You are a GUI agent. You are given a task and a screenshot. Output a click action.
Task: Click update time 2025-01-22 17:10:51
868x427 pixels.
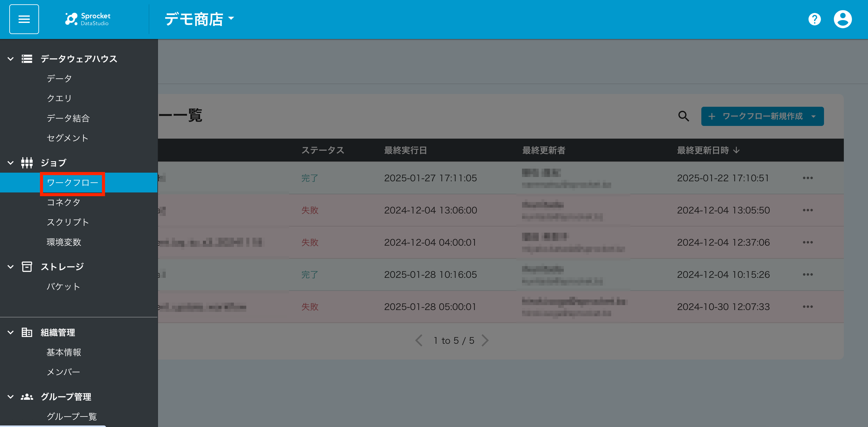pos(723,178)
